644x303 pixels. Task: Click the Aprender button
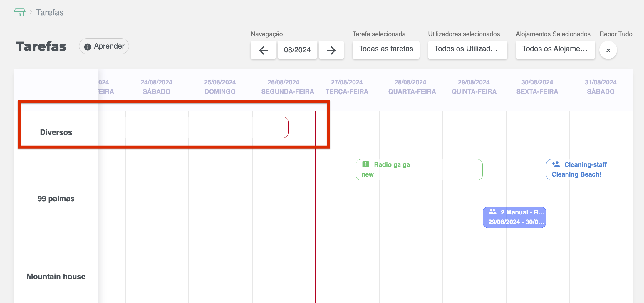pyautogui.click(x=104, y=46)
